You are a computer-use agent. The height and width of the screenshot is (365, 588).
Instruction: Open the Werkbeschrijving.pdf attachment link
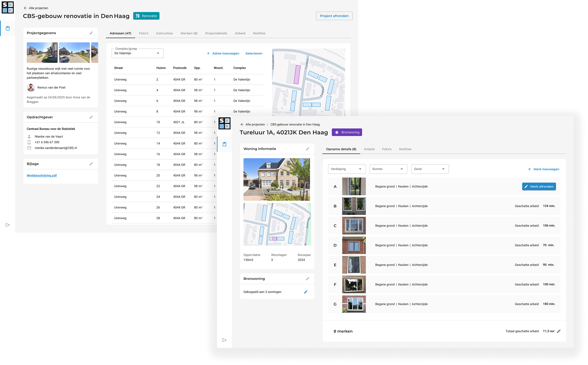tap(42, 176)
